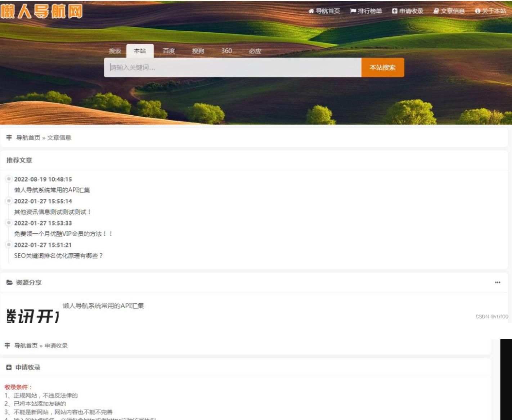
Task: Click the book icon beside 文章信息
Action: 435,11
